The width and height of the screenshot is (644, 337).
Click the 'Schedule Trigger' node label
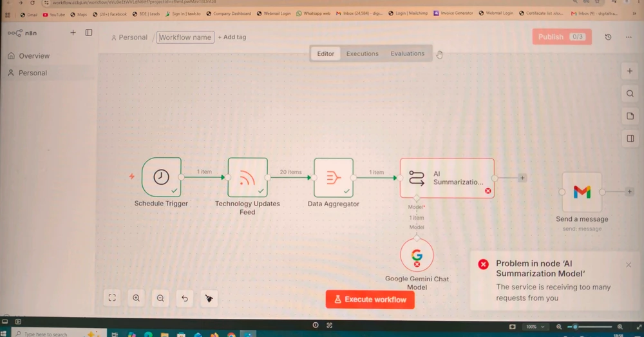coord(161,204)
